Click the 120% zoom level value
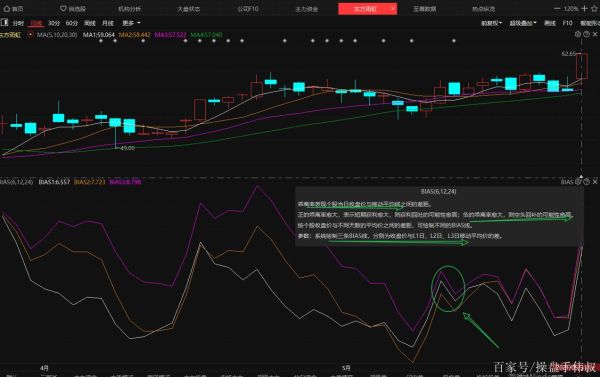Image resolution: width=600 pixels, height=377 pixels. tap(571, 8)
